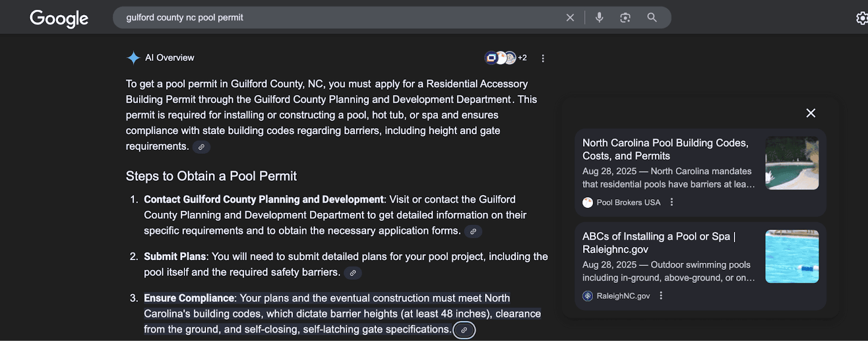Click link icon after Ensure Compliance step
The image size is (868, 341).
pyautogui.click(x=464, y=330)
